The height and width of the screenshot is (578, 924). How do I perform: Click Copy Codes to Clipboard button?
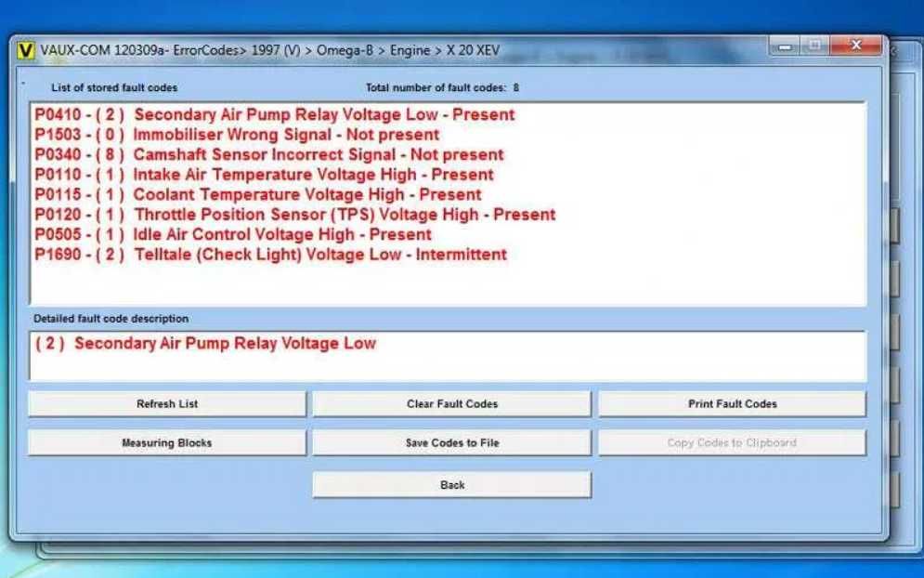pyautogui.click(x=733, y=443)
